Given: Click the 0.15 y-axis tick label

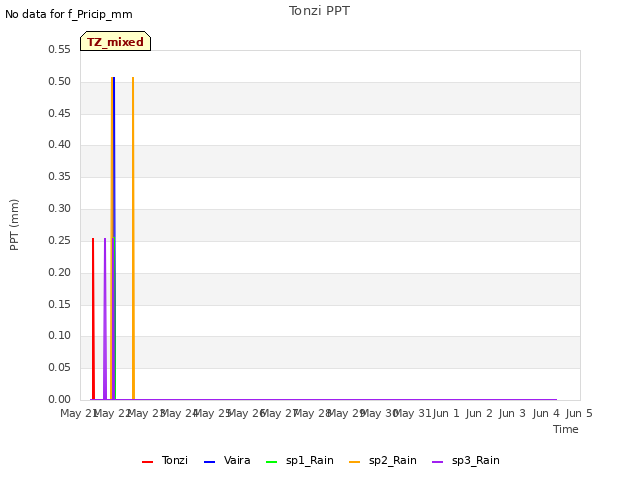Looking at the screenshot, I should point(60,304).
